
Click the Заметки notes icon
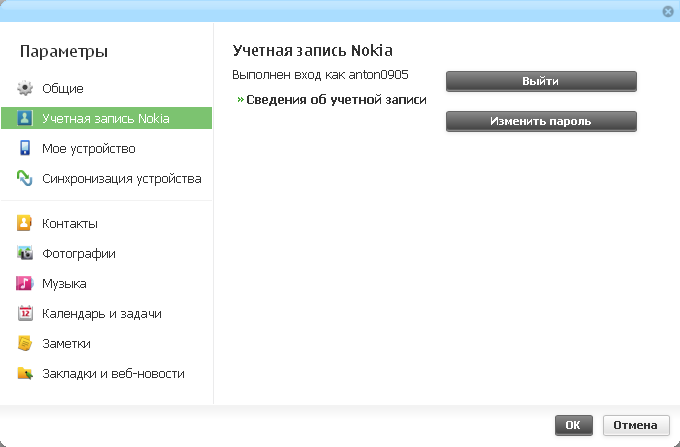tap(25, 344)
